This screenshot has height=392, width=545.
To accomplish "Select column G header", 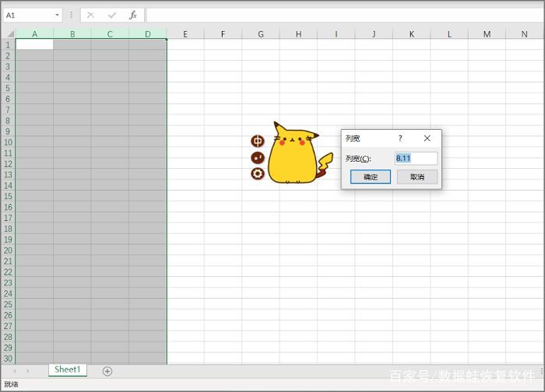I will pos(261,33).
